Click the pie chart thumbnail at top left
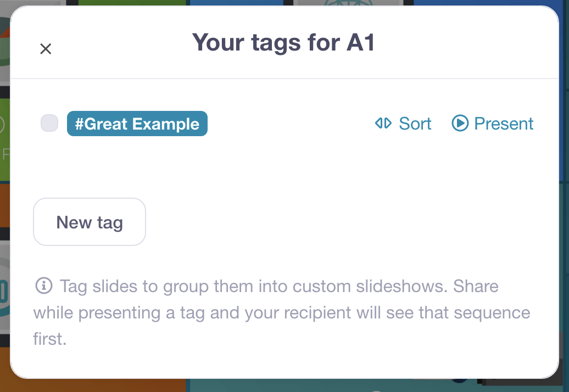 pyautogui.click(x=4, y=44)
